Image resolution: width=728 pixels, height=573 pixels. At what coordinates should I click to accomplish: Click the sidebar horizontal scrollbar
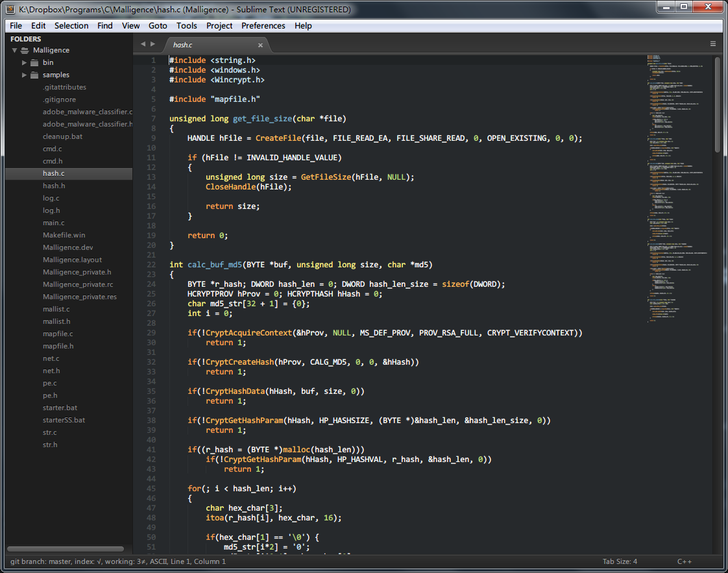pos(65,549)
